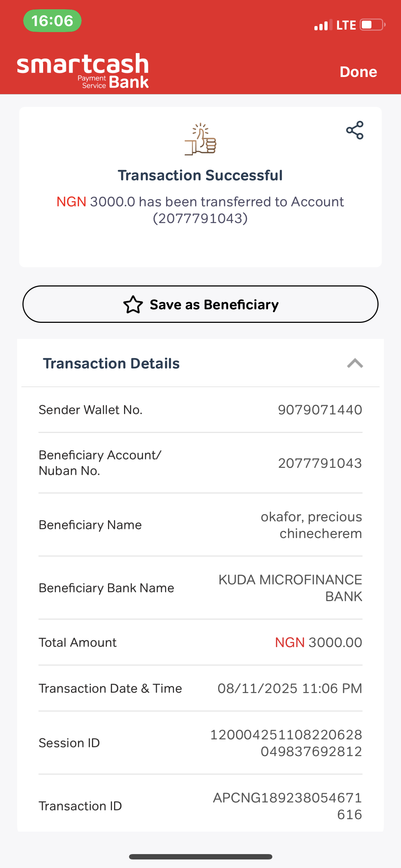Screen dimensions: 401x868
Task: Collapse the Transaction Details section
Action: tap(355, 363)
